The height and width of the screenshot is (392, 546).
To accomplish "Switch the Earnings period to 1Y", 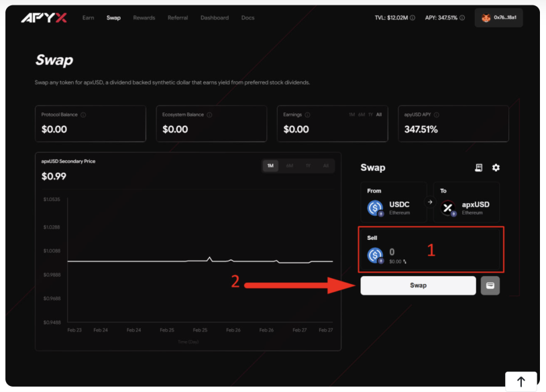I will click(370, 115).
